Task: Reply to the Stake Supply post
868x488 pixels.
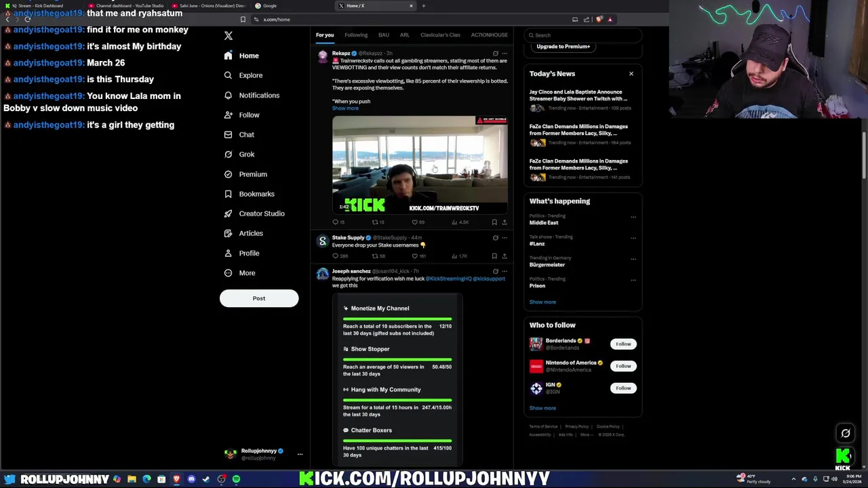Action: 335,256
